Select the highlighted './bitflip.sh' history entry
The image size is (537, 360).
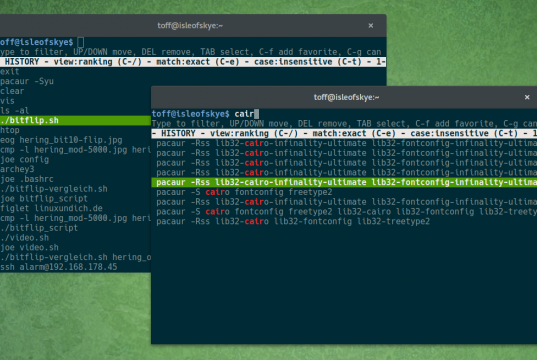[x=75, y=121]
